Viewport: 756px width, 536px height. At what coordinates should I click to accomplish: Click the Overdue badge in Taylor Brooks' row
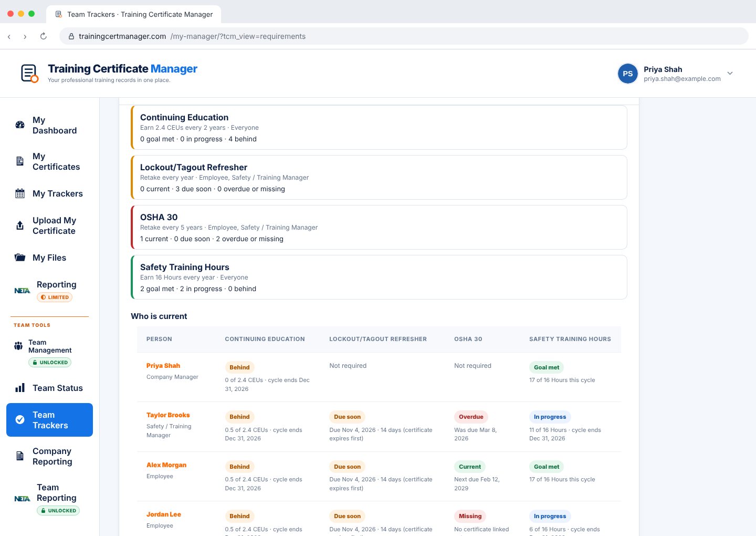coord(471,417)
